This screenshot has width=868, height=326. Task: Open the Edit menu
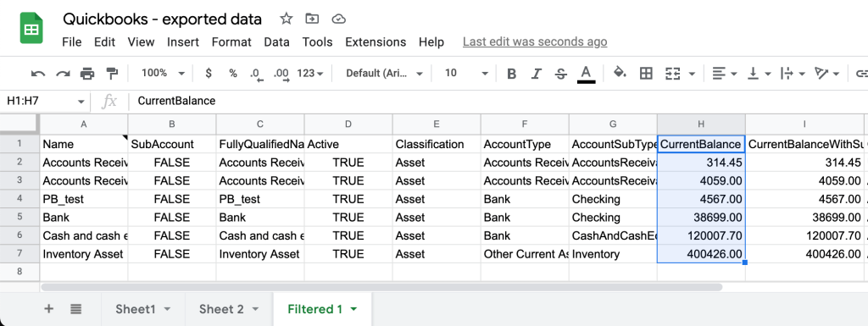pyautogui.click(x=104, y=42)
